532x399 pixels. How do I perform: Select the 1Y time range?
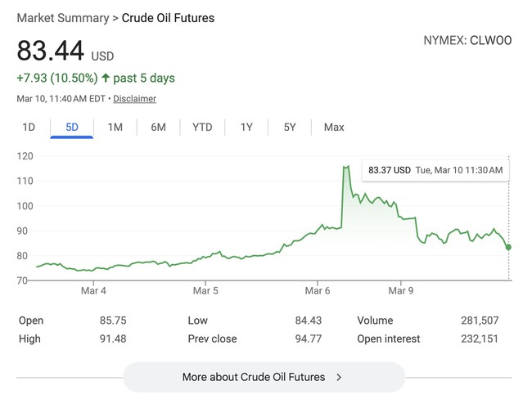pyautogui.click(x=246, y=127)
